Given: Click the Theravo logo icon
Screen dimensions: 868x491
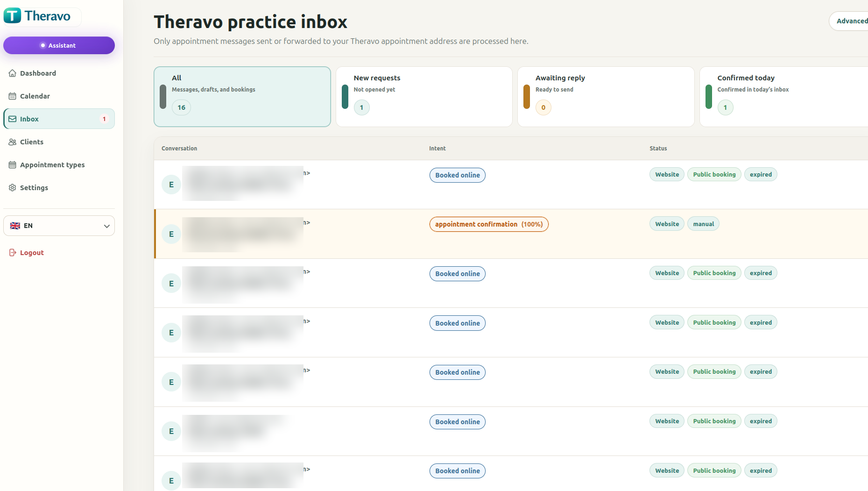Looking at the screenshot, I should click(13, 16).
